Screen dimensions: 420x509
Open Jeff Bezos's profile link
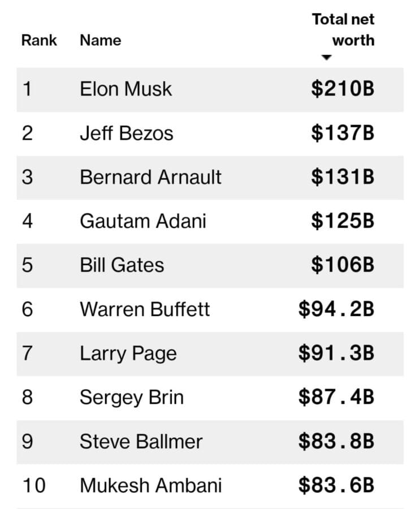click(x=127, y=133)
